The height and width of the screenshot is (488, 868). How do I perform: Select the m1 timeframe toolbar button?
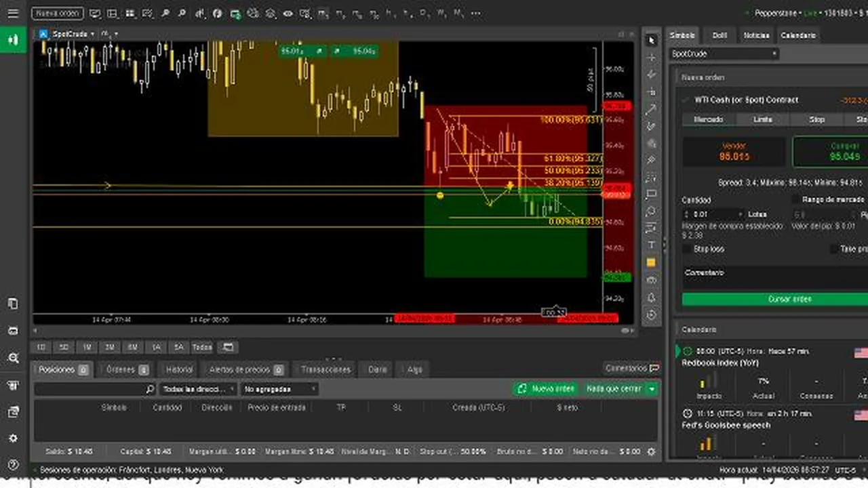pos(323,13)
